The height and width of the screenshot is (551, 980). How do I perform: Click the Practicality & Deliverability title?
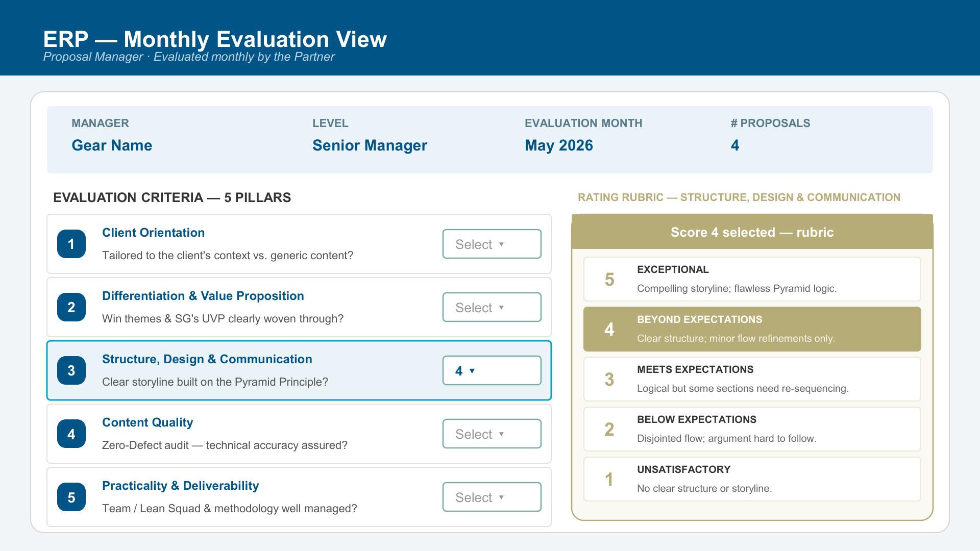pos(181,486)
